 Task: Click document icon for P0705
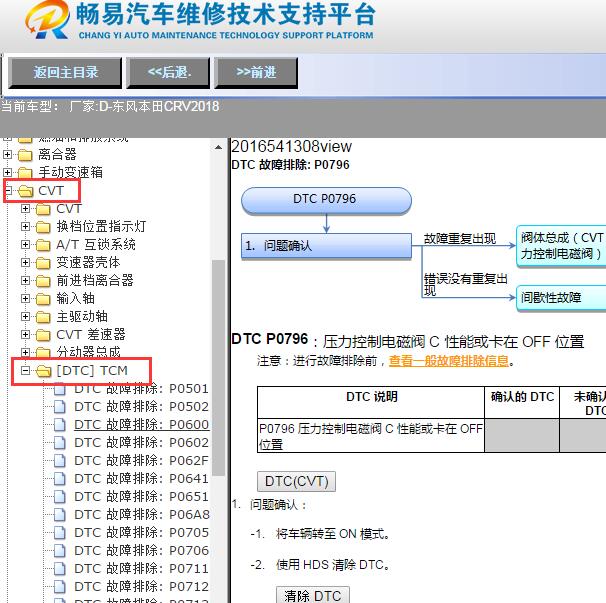[60, 533]
